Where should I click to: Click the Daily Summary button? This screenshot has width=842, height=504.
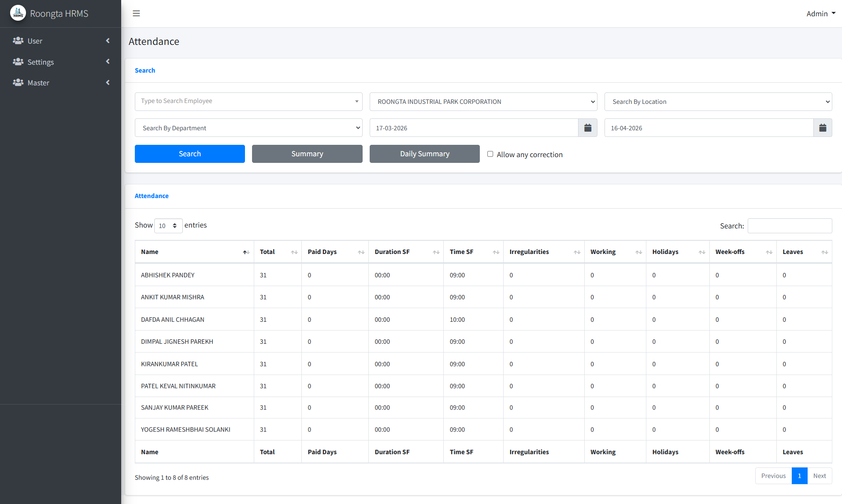424,154
